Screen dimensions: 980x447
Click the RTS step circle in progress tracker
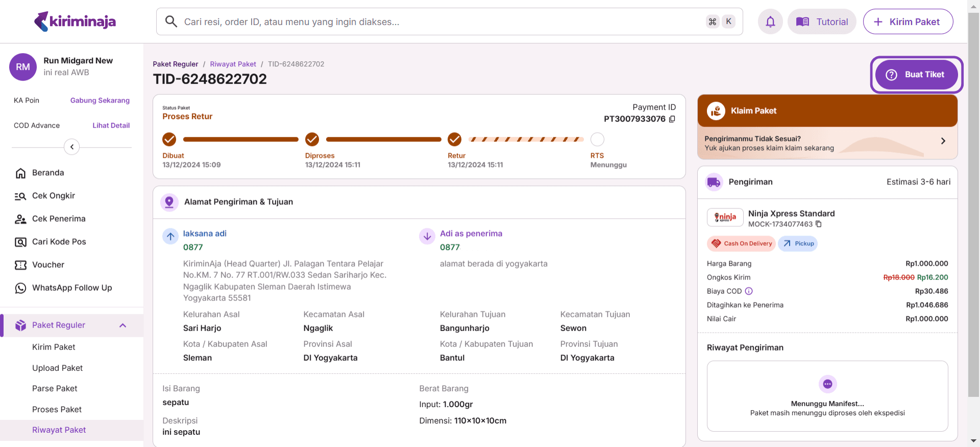pyautogui.click(x=597, y=139)
